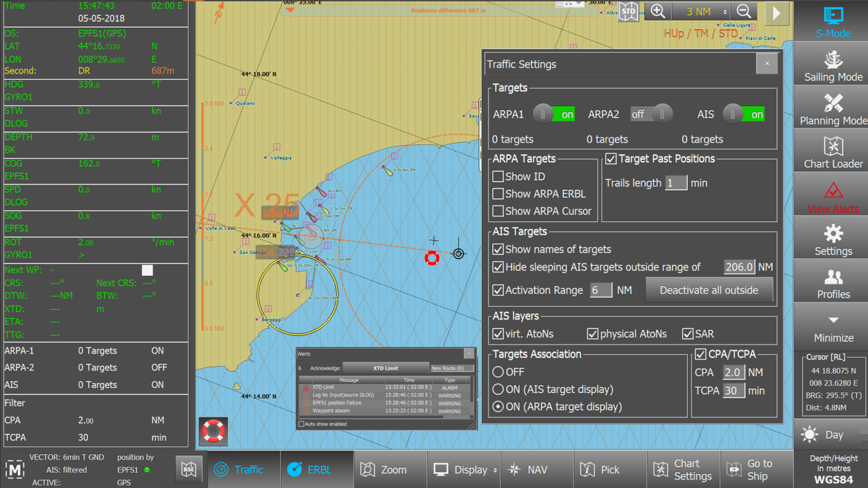Click the STD chart display icon
Image resolution: width=868 pixels, height=488 pixels.
[x=628, y=11]
